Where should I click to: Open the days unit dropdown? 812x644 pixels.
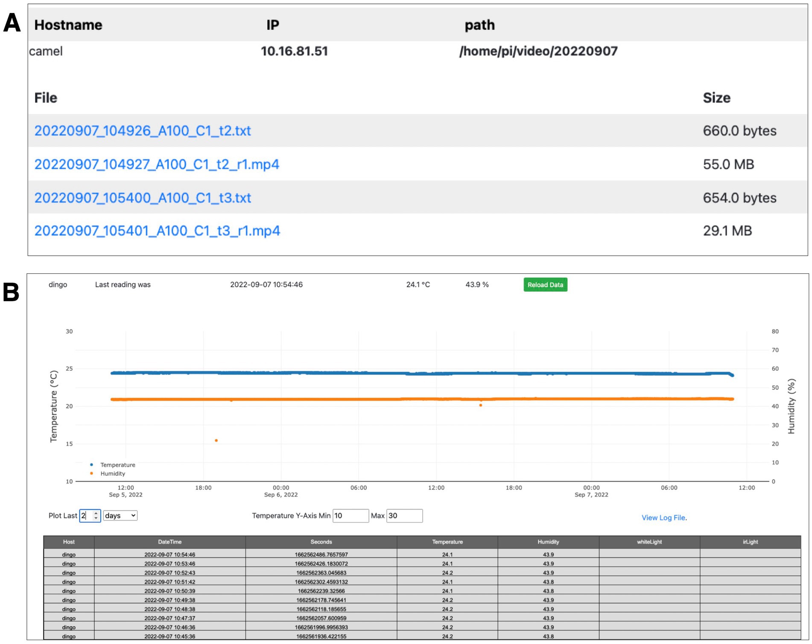pos(120,516)
